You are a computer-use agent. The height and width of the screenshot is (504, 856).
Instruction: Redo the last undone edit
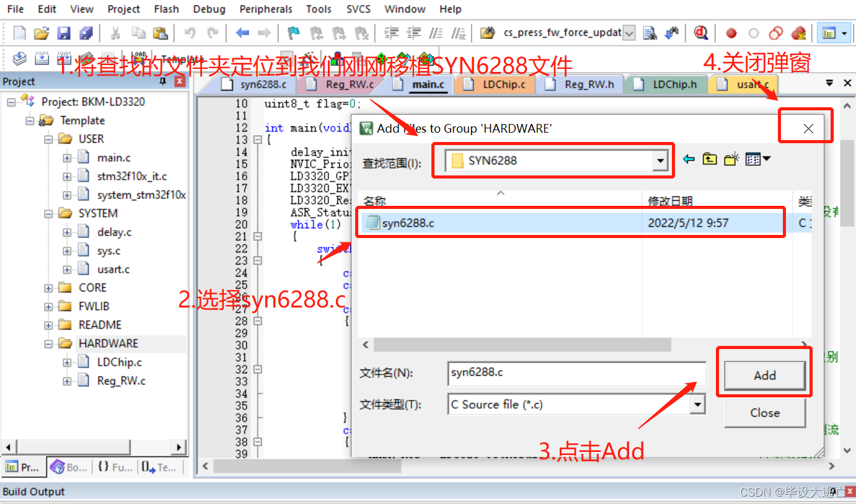click(x=212, y=33)
